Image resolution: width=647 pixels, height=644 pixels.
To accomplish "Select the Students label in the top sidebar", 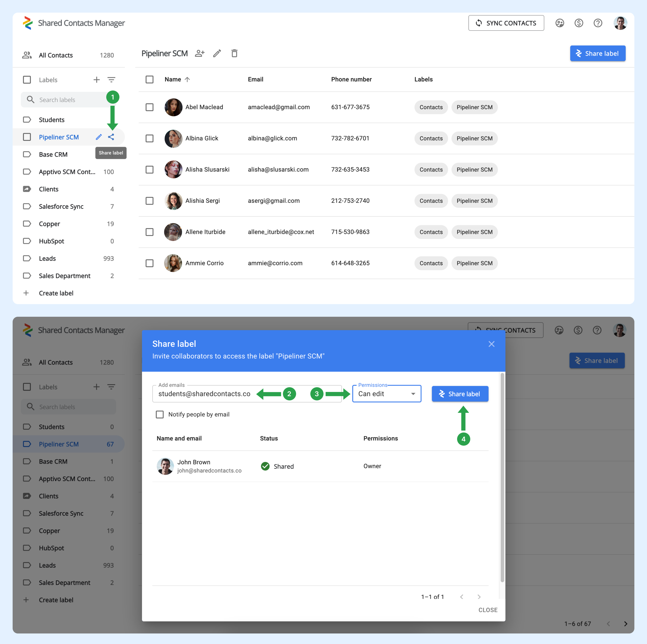I will pyautogui.click(x=69, y=119).
